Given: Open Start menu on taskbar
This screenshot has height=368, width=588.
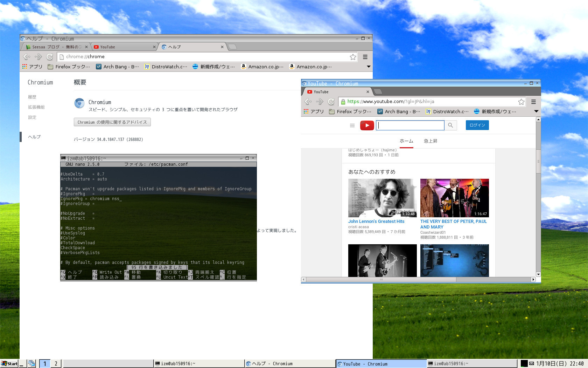Looking at the screenshot, I should pos(9,364).
